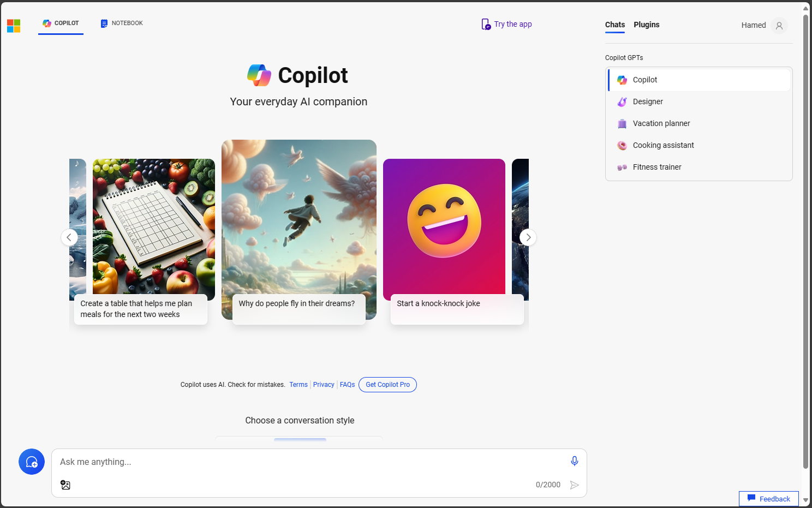The width and height of the screenshot is (812, 508).
Task: Click the Choose a conversation style text
Action: [x=300, y=420]
